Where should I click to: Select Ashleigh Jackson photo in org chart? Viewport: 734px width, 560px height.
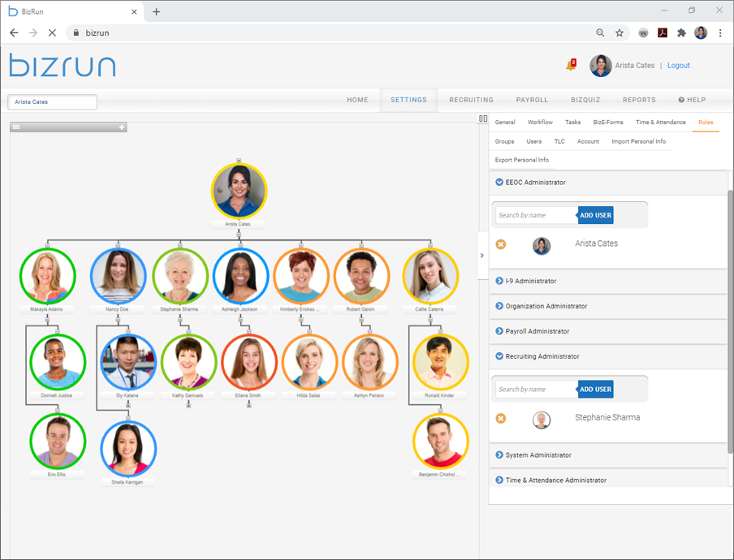pyautogui.click(x=240, y=276)
